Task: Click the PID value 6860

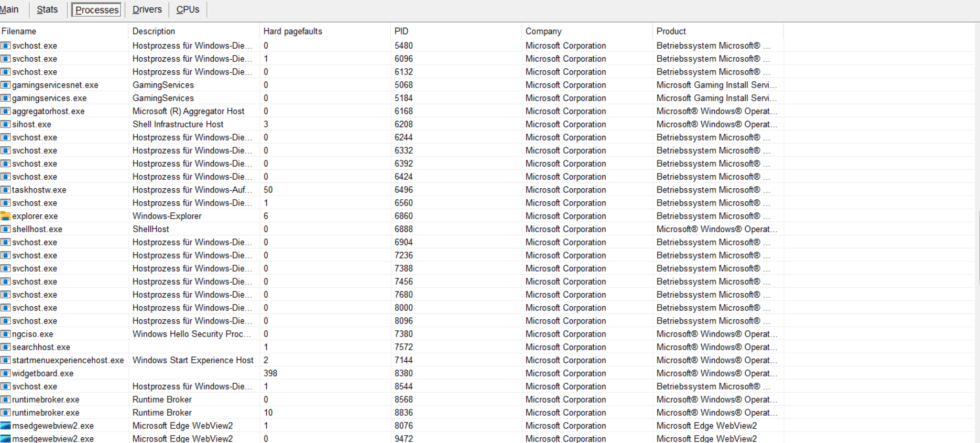Action: click(x=404, y=216)
